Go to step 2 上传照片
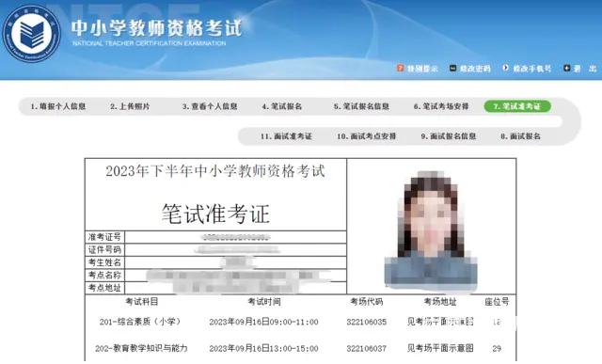The image size is (602, 364). tap(130, 106)
